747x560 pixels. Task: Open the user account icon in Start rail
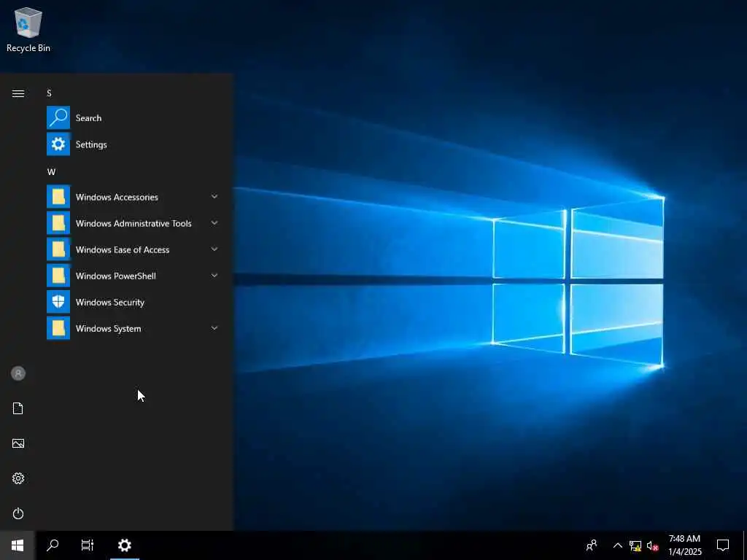[x=18, y=373]
